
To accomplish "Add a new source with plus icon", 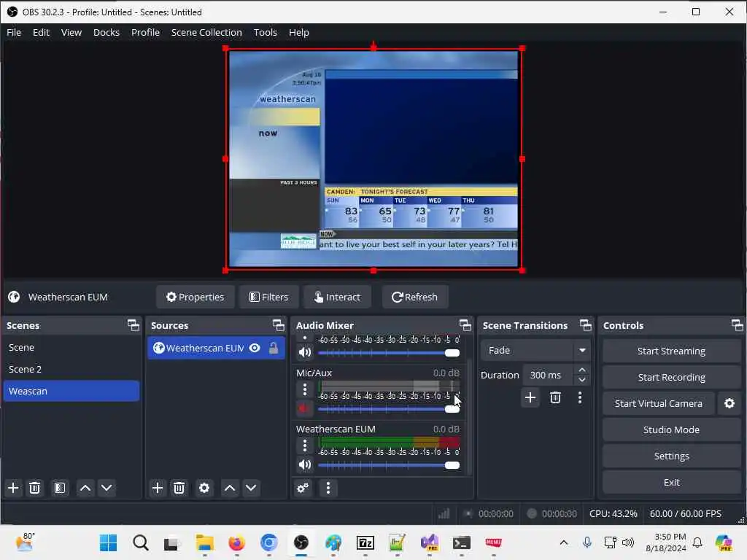I will pyautogui.click(x=158, y=488).
